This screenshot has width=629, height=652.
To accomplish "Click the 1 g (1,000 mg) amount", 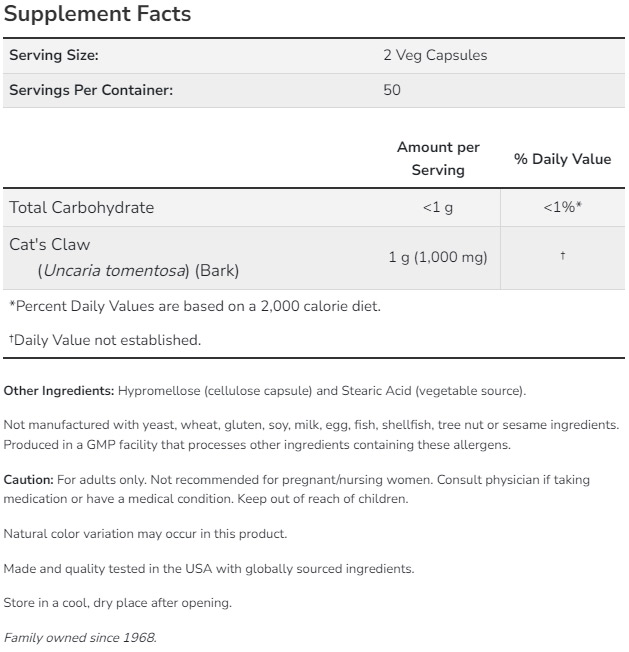I will pos(438,257).
